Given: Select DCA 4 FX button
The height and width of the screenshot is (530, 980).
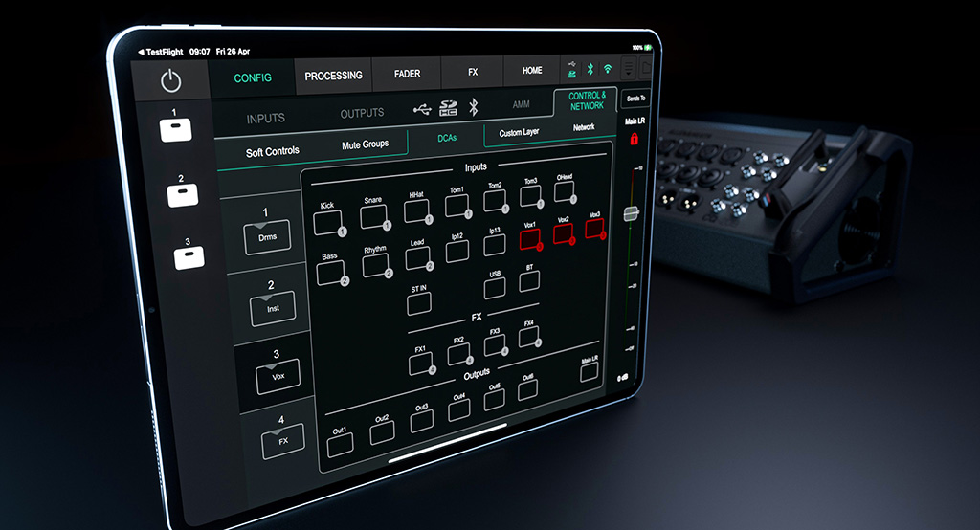Looking at the screenshot, I should click(283, 441).
